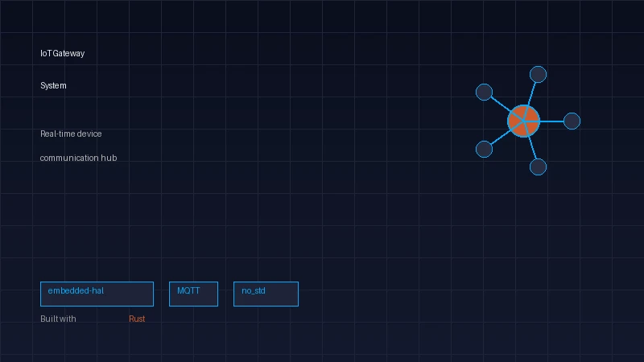Click the line connecting hub to right node

(551, 121)
